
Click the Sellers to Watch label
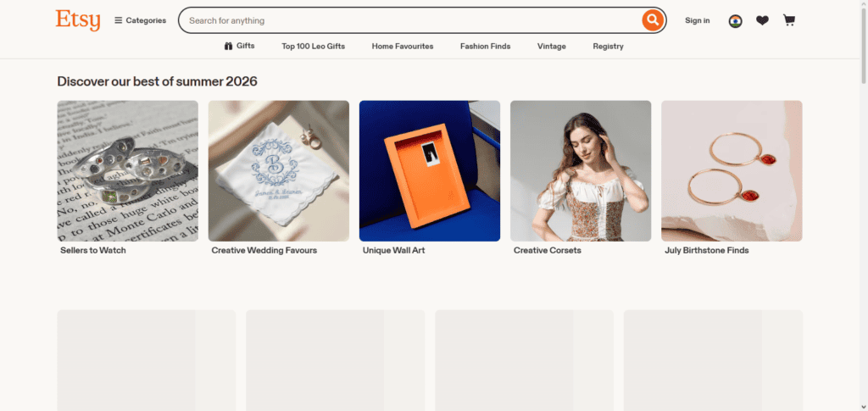click(x=93, y=251)
